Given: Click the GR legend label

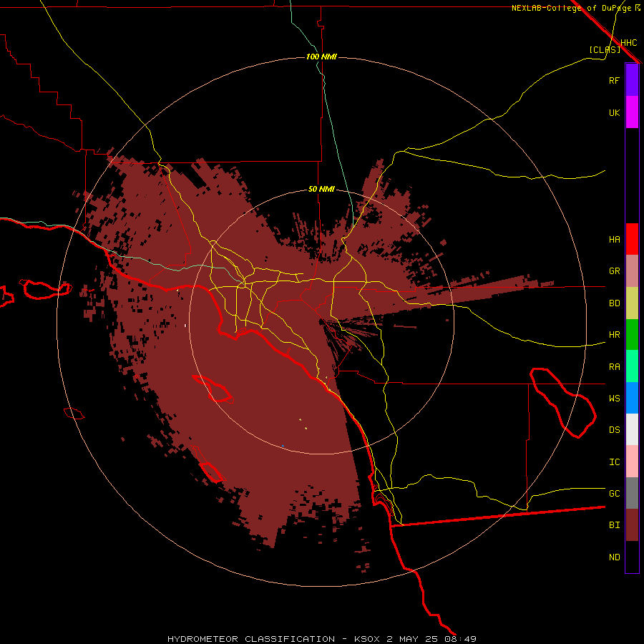Looking at the screenshot, I should pyautogui.click(x=614, y=271).
